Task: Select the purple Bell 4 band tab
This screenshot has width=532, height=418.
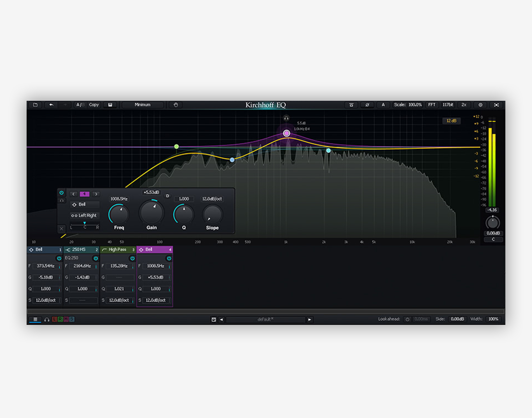Action: tap(154, 250)
